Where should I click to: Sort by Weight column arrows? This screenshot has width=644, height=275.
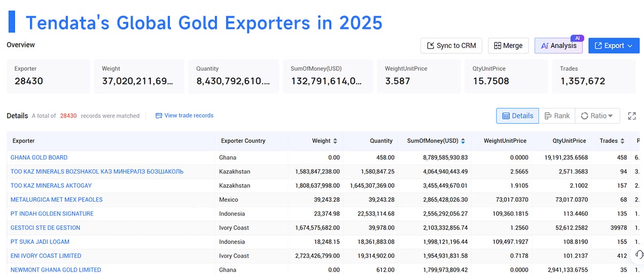[335, 141]
